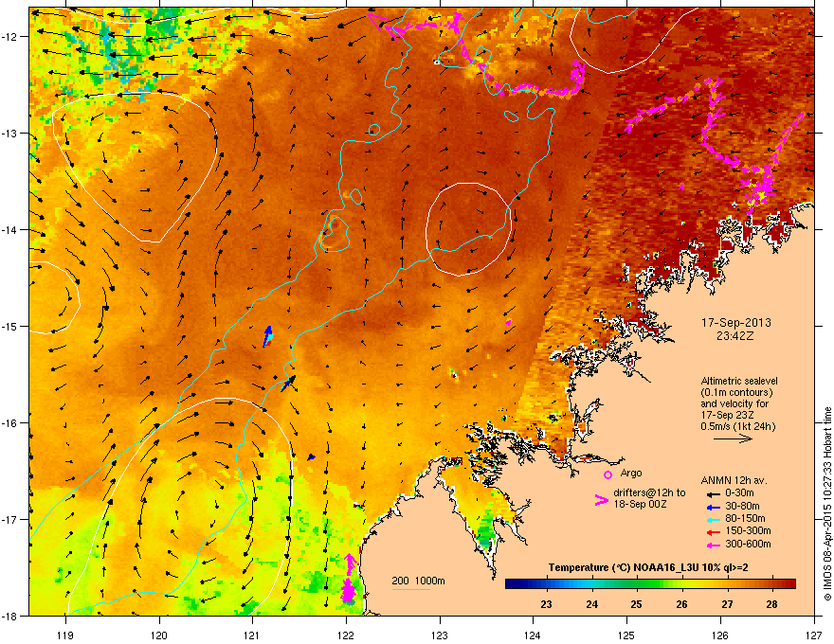Viewport: 834px width, 644px height.
Task: Click the 'Altimetric sealevel' text
Action: (x=739, y=381)
